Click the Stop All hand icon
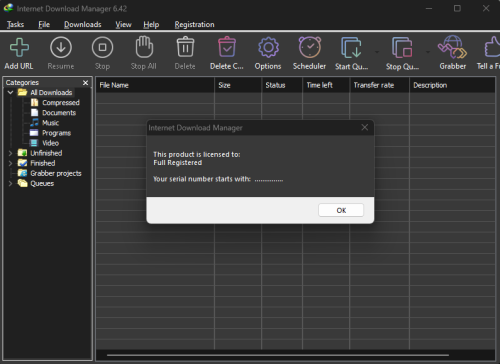Viewport: 500px width, 364px height. point(144,47)
